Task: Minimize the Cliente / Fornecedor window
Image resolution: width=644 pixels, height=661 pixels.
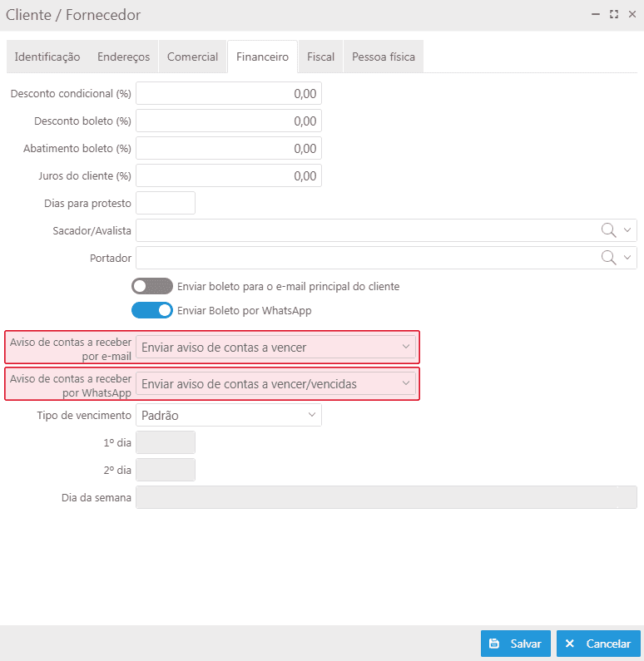Action: 595,14
